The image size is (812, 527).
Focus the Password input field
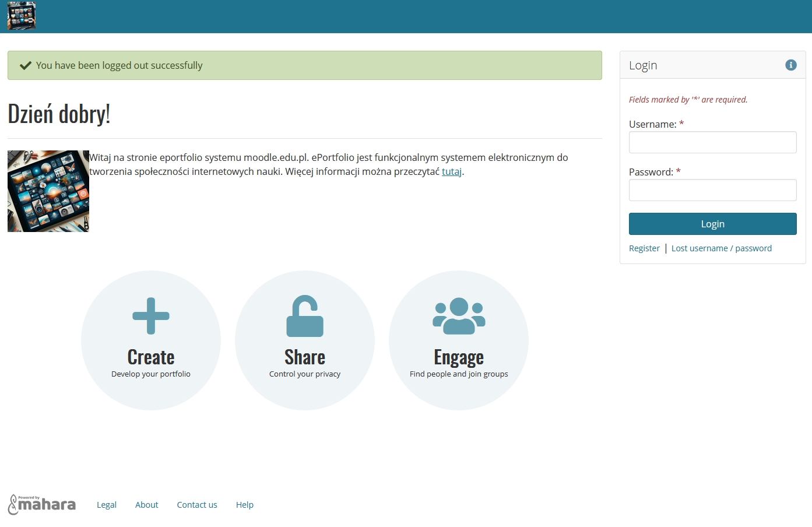coord(712,190)
